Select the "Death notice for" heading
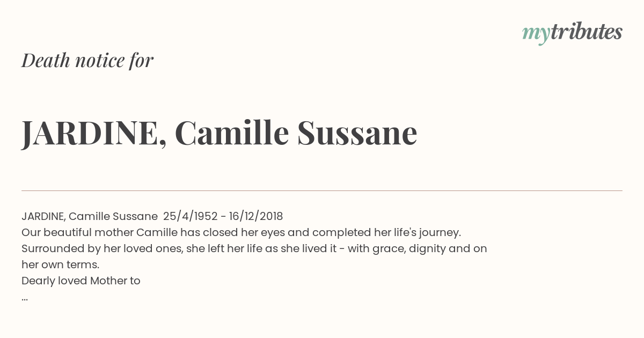Image resolution: width=644 pixels, height=338 pixels. pos(87,60)
